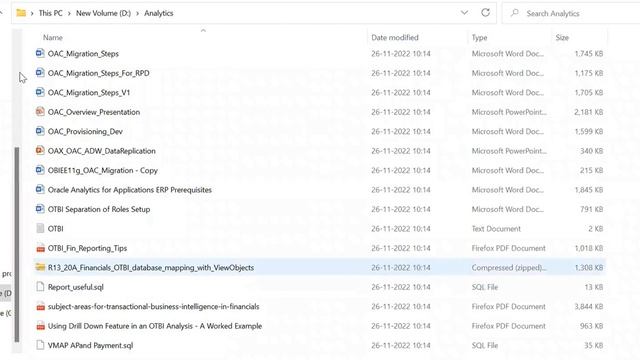Click the 1,018 KB size cell

coord(588,248)
